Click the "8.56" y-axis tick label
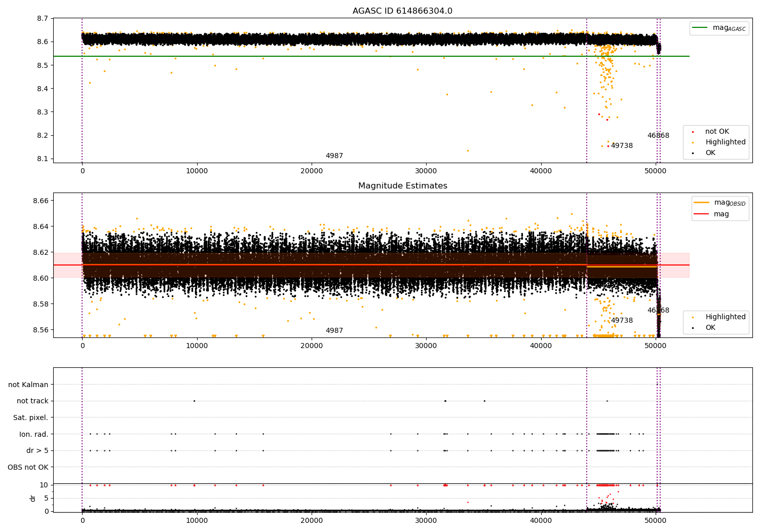This screenshot has height=532, width=760. 41,330
